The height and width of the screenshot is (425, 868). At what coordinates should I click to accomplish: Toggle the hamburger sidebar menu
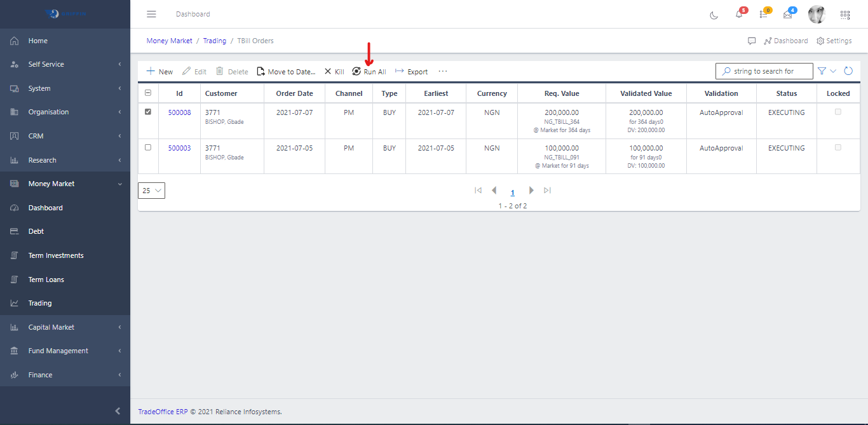tap(151, 14)
